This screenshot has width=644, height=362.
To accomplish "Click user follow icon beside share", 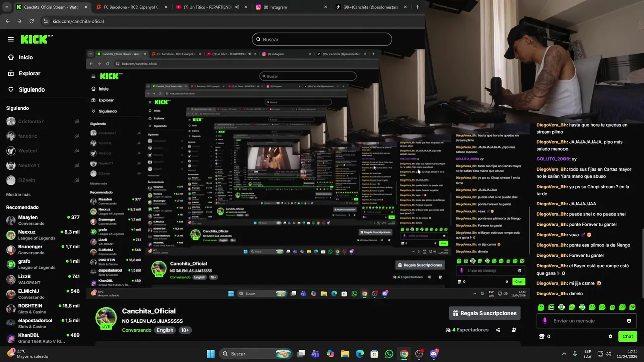I will tap(514, 330).
